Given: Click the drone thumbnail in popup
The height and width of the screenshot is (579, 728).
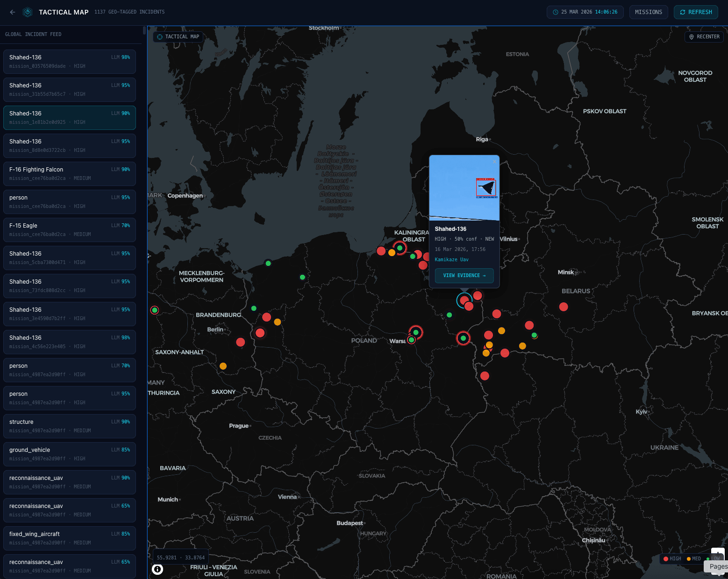Looking at the screenshot, I should pos(464,188).
